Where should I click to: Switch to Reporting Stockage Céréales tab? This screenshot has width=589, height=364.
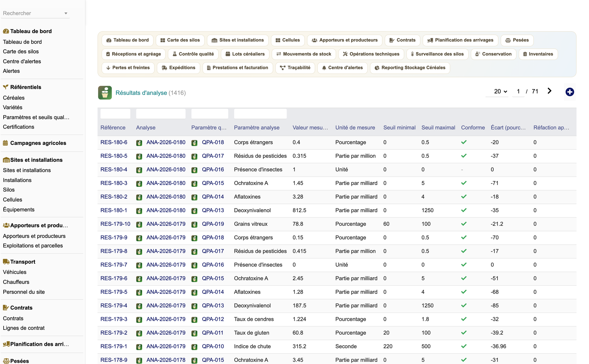(410, 68)
